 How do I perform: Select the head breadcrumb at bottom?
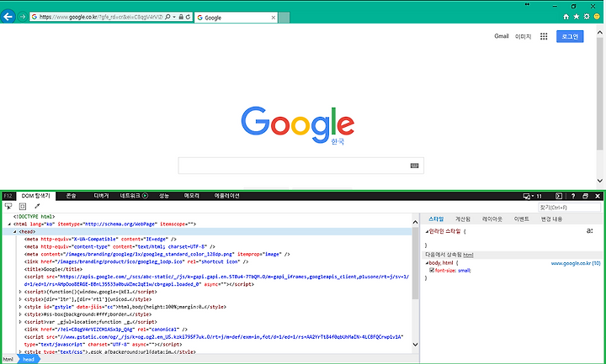pos(29,359)
